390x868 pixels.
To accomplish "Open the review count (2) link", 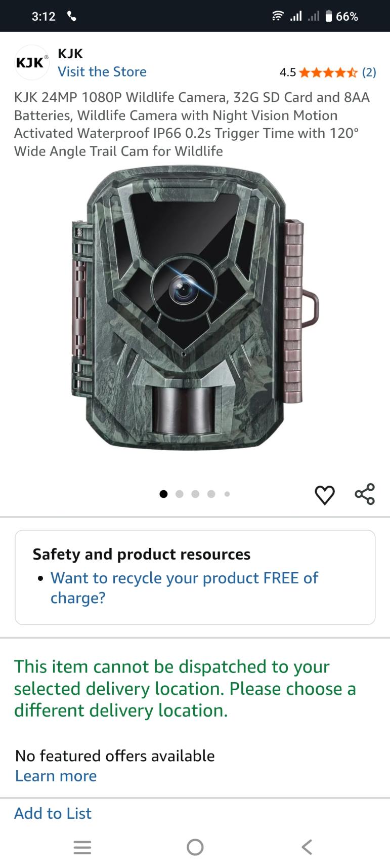I will tap(369, 72).
